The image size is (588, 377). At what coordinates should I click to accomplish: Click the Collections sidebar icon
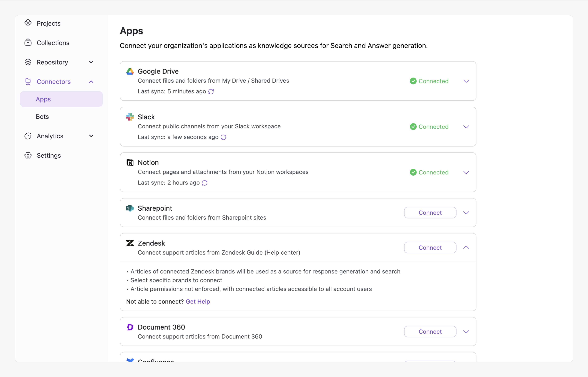point(28,43)
